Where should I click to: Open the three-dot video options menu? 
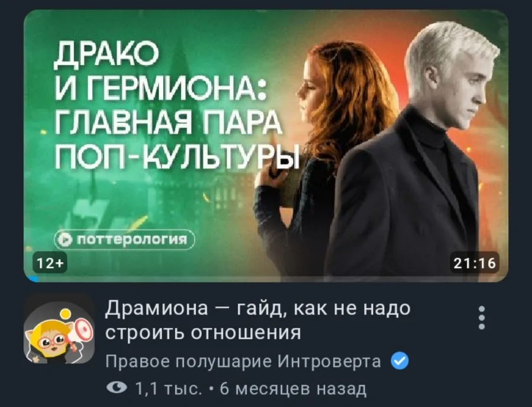pyautogui.click(x=481, y=318)
